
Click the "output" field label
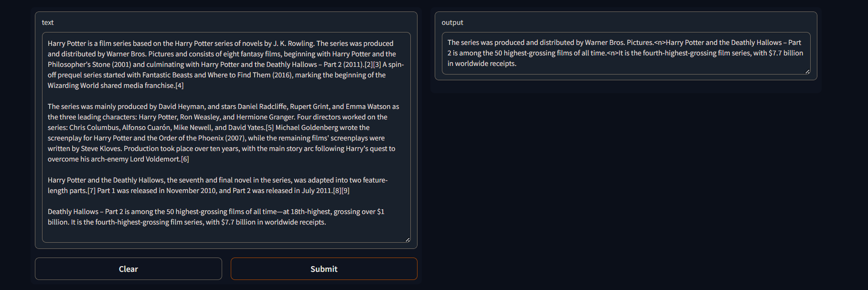coord(452,22)
